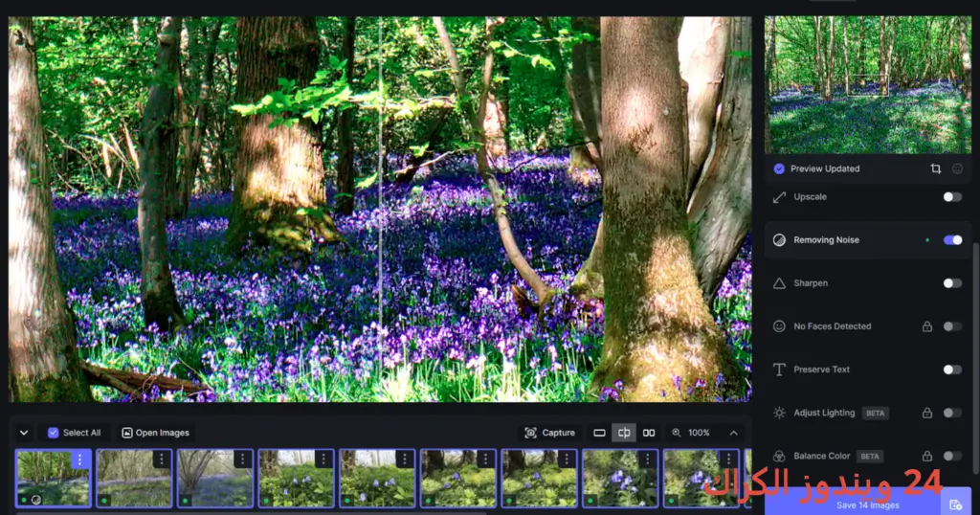980x515 pixels.
Task: Click the Upscale diagonal arrows icon
Action: coord(779,197)
